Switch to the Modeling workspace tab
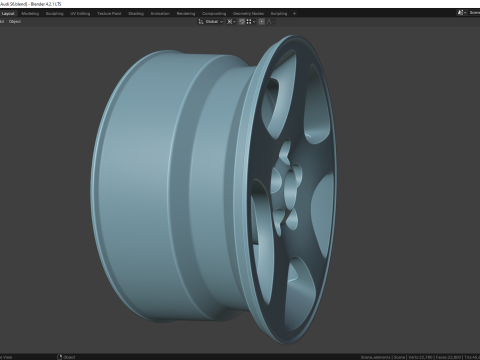The image size is (480, 360). click(x=30, y=14)
